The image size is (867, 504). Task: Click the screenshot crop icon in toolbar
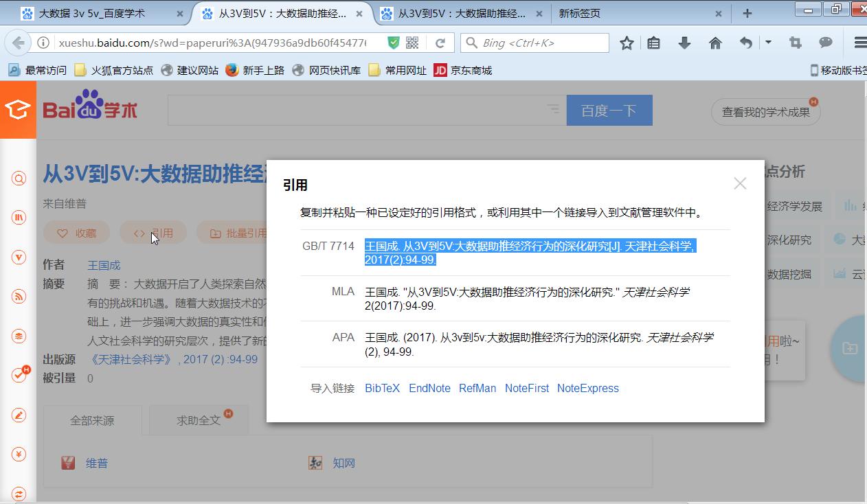(796, 43)
